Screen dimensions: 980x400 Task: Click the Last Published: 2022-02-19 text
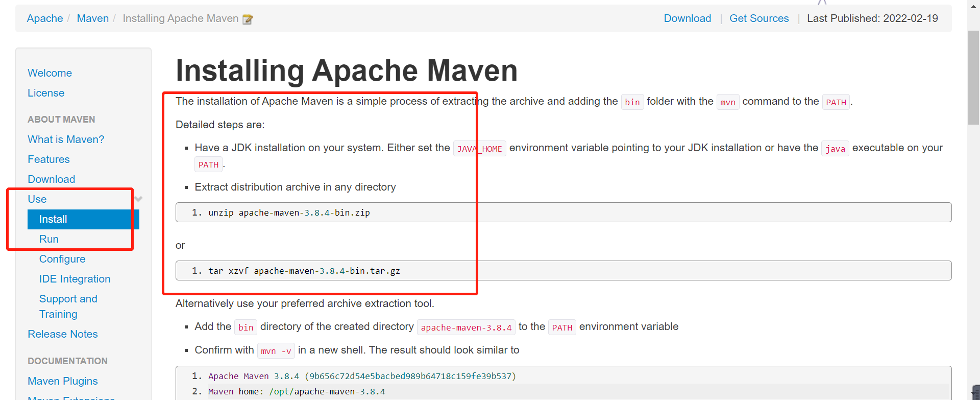tap(872, 18)
